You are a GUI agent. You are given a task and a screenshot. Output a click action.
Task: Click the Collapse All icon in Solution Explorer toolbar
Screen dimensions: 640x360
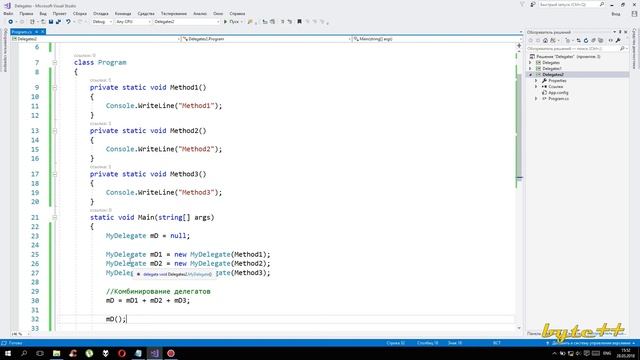[593, 40]
